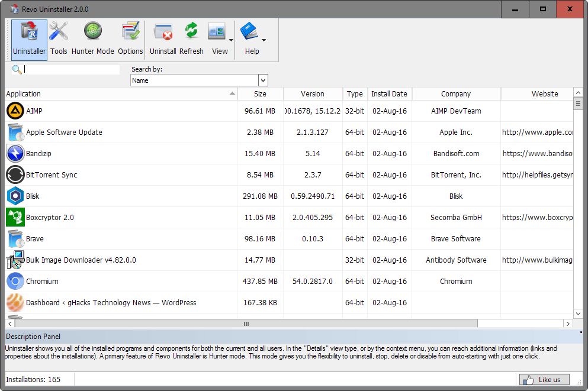This screenshot has width=588, height=391.
Task: Click inside the search input field
Action: (71, 69)
